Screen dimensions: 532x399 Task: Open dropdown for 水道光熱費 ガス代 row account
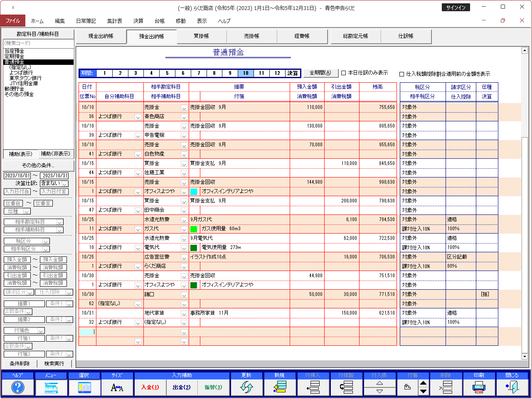tap(184, 220)
